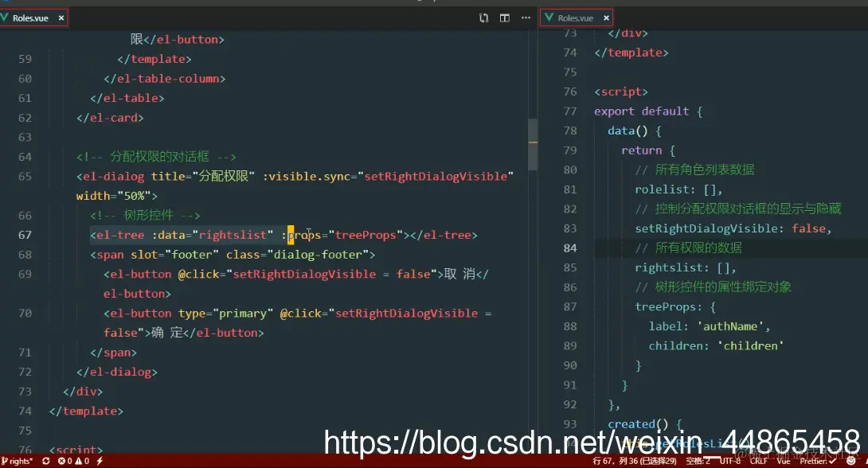
Task: Click 'title="分配权限"' in el-dialog tag
Action: click(x=202, y=177)
